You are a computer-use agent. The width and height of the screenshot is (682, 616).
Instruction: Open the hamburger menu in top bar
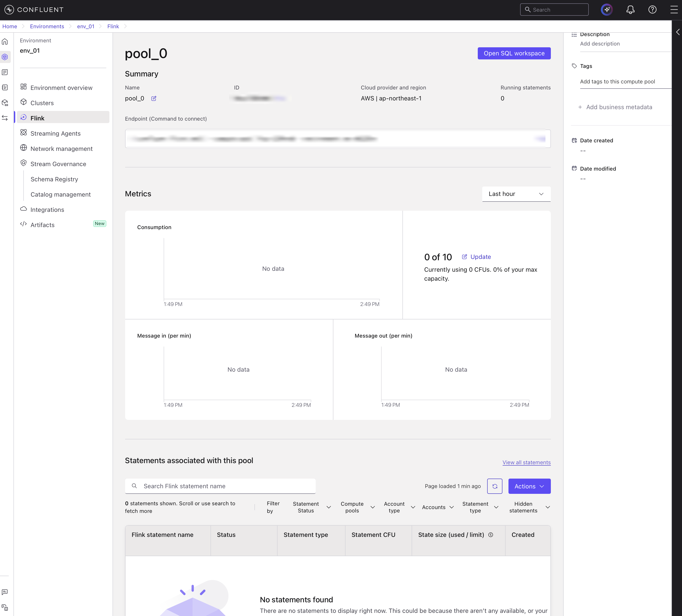(674, 9)
